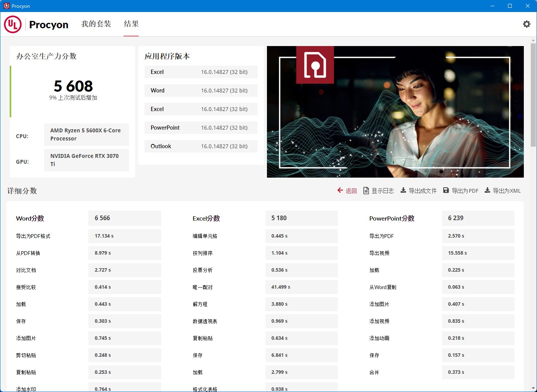
Task: Click the 15.558 s 导出视频 value
Action: [478, 253]
